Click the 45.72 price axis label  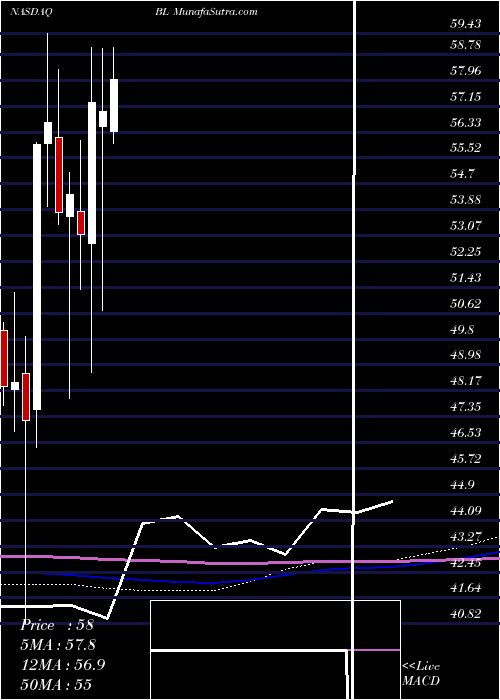(x=466, y=458)
